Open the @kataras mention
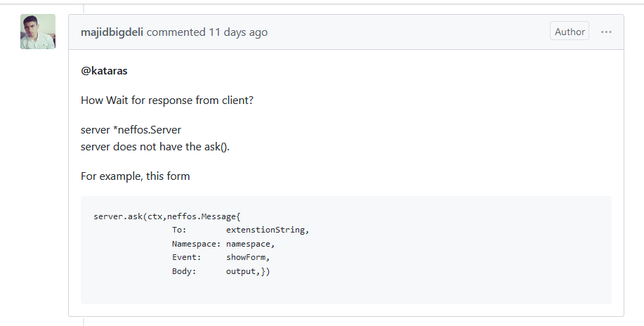The image size is (644, 326). (104, 71)
